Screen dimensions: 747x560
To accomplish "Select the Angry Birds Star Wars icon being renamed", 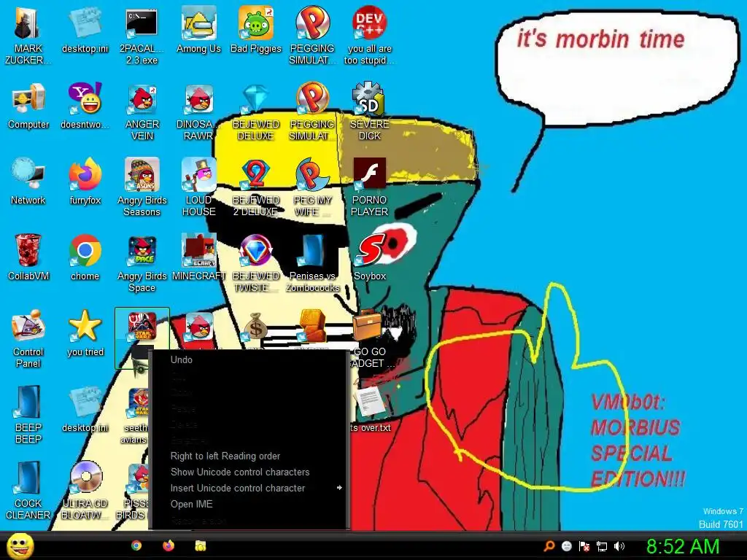I will [142, 327].
